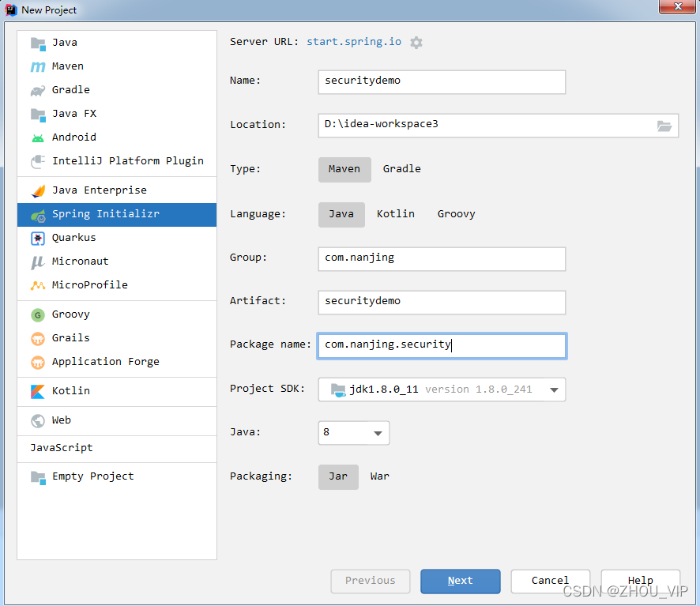Click the Package name field
The height and width of the screenshot is (606, 700).
pyautogui.click(x=442, y=346)
